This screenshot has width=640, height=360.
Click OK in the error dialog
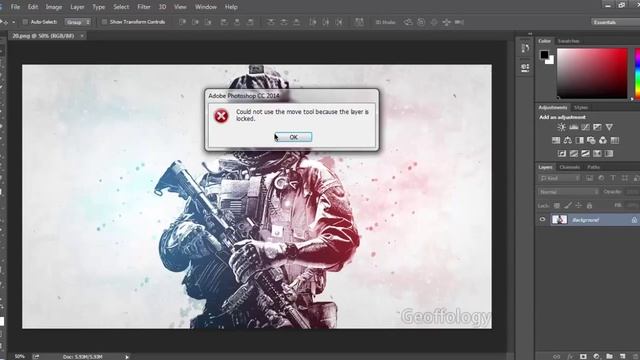coord(293,137)
